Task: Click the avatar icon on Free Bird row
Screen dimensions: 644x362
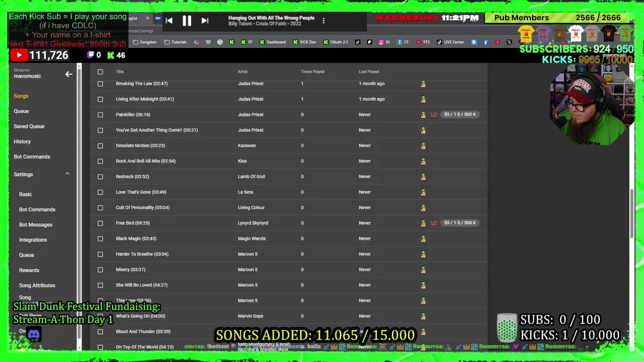Action: click(423, 223)
